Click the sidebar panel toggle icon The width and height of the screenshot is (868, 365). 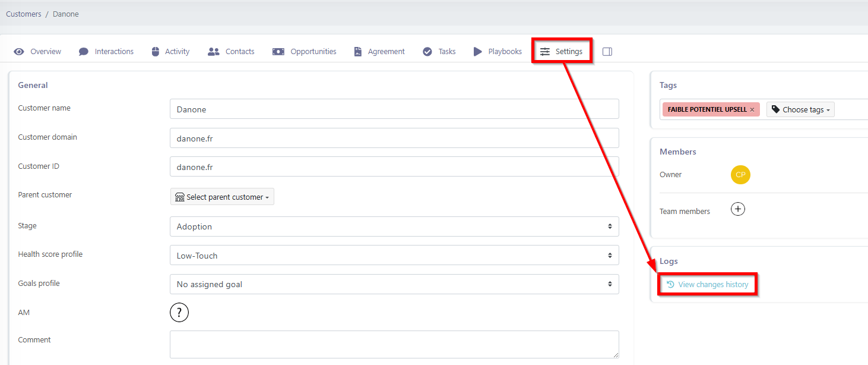[x=607, y=52]
